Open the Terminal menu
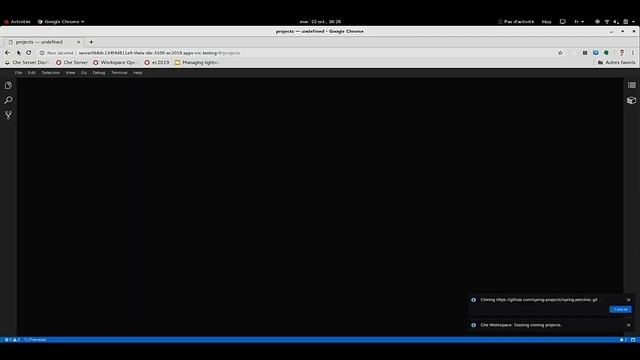Viewport: 640px width, 360px height. 119,73
